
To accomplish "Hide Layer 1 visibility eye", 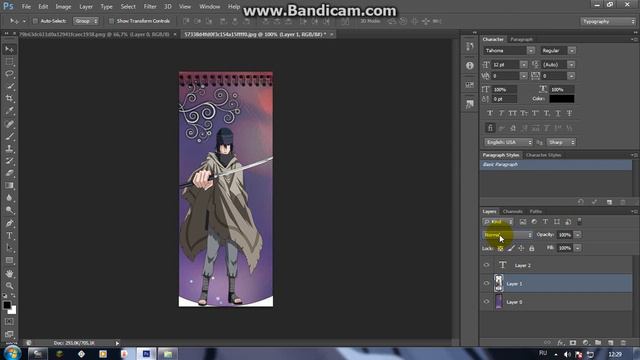I will [x=486, y=283].
